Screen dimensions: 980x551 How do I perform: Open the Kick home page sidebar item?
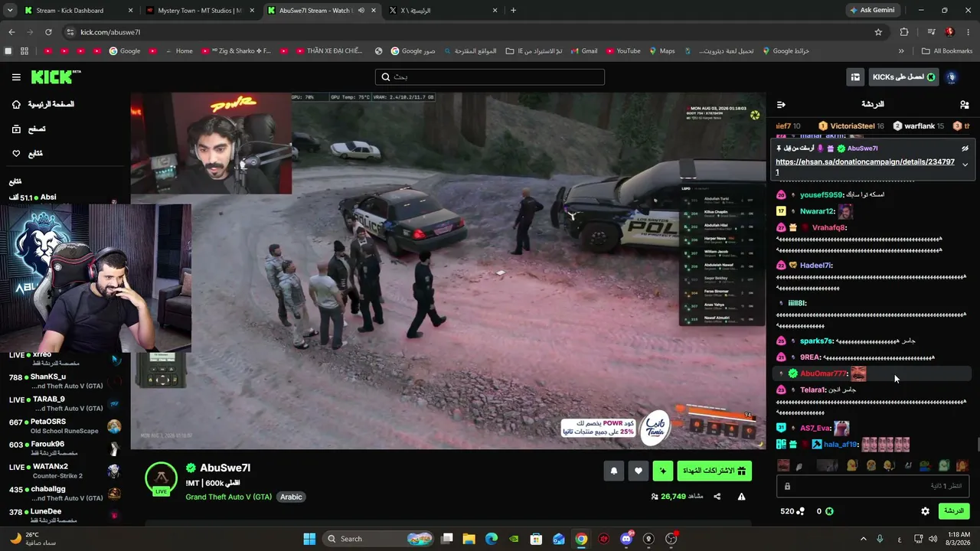[44, 104]
